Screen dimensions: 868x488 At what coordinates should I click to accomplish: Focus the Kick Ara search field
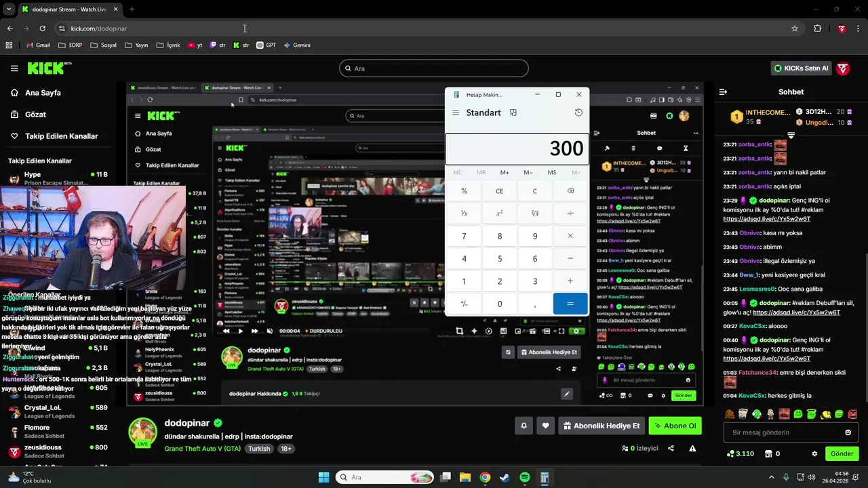433,68
